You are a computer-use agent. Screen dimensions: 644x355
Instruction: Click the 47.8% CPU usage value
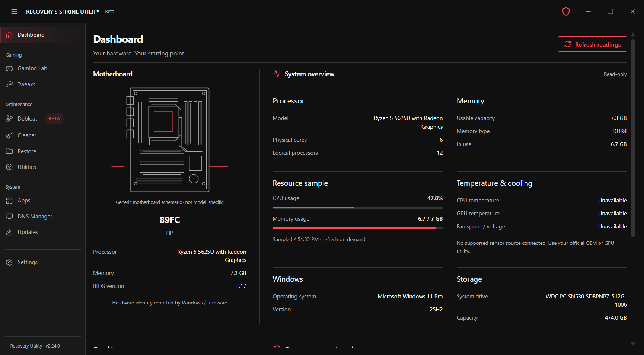click(x=435, y=198)
